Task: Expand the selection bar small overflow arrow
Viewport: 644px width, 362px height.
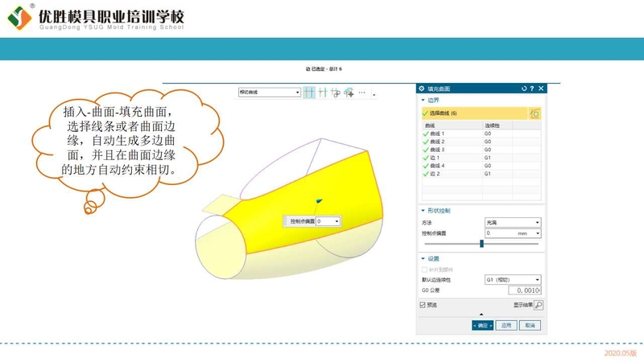Action: pyautogui.click(x=374, y=95)
